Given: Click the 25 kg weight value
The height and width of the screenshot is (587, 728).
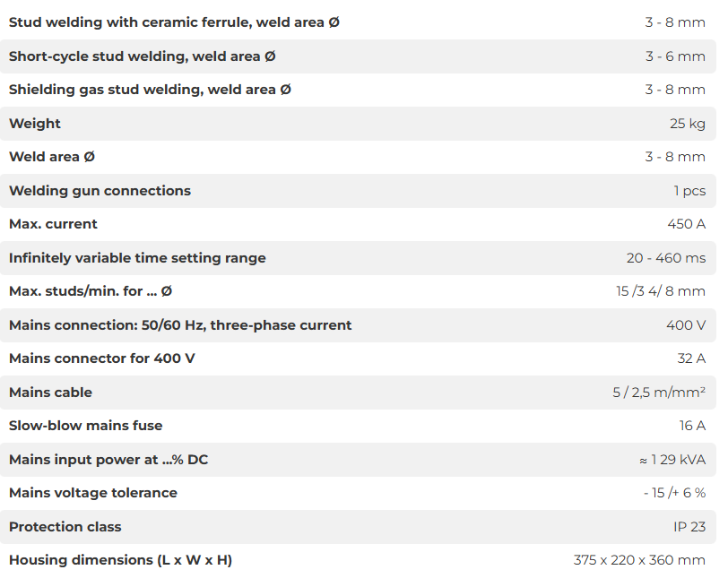Looking at the screenshot, I should click(687, 124).
